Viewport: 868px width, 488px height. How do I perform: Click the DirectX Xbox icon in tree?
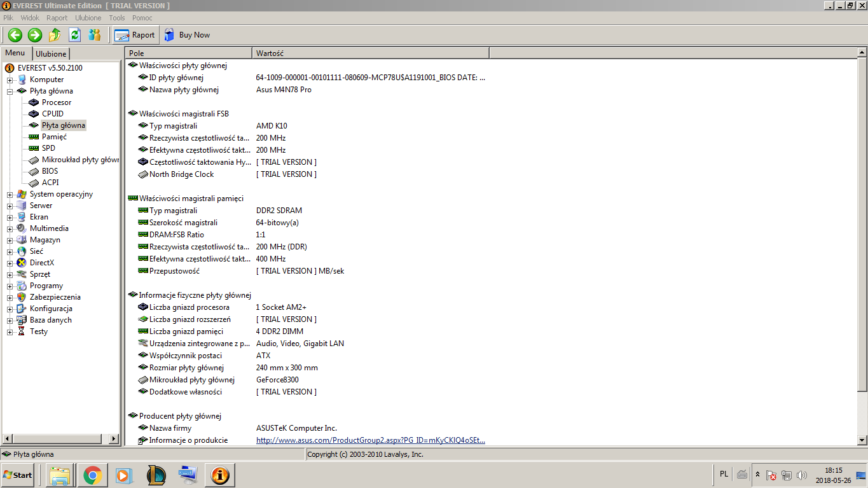[22, 263]
